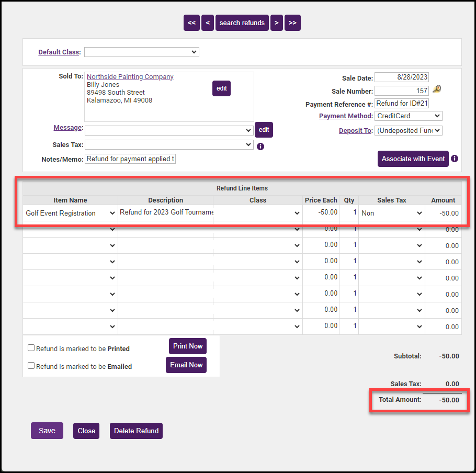The image size is (476, 473).
Task: Check 'Refund is marked to be Emailed'
Action: 31,366
